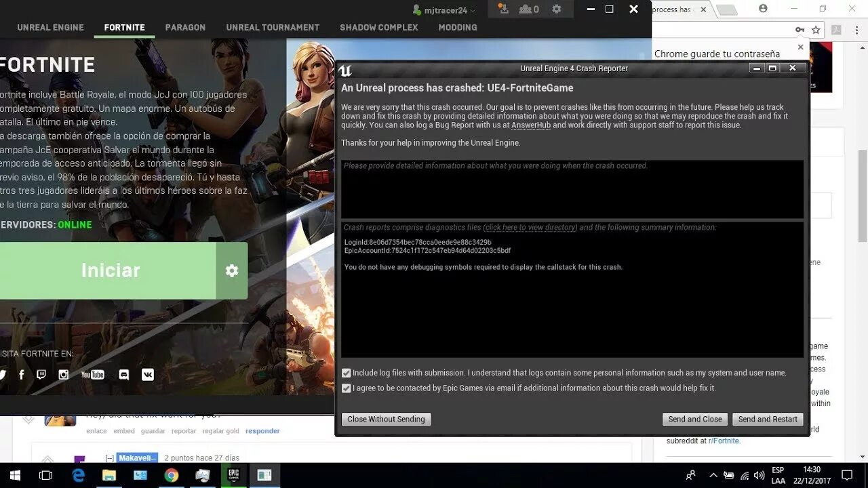Expand the mjtracer24 account dropdown
This screenshot has height=488, width=868.
[x=444, y=10]
